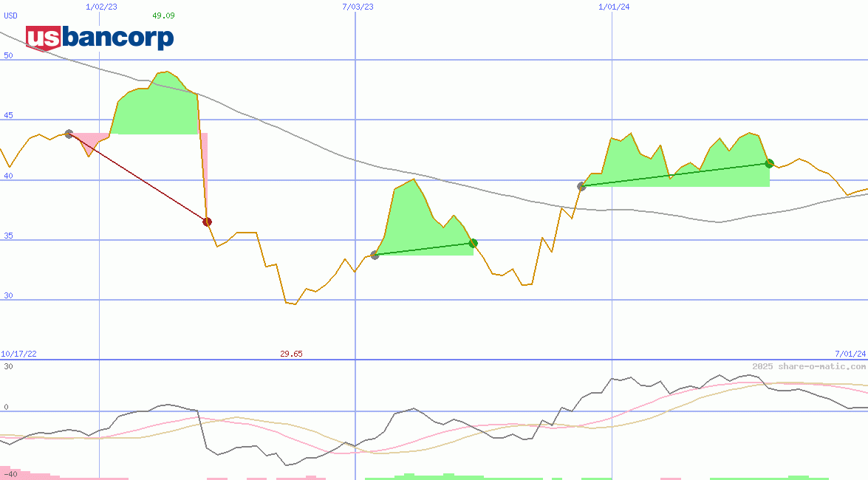Select the first grey entry marker near 44
This screenshot has height=480, width=868.
69,134
